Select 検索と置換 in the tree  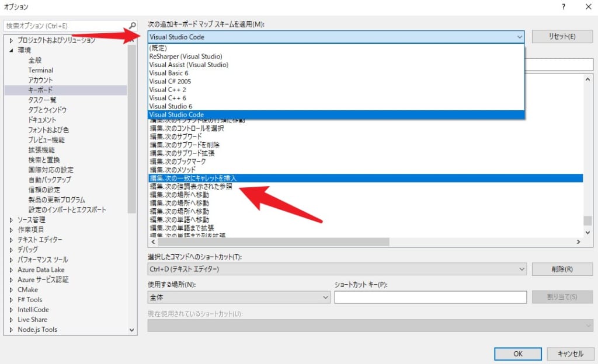[44, 159]
